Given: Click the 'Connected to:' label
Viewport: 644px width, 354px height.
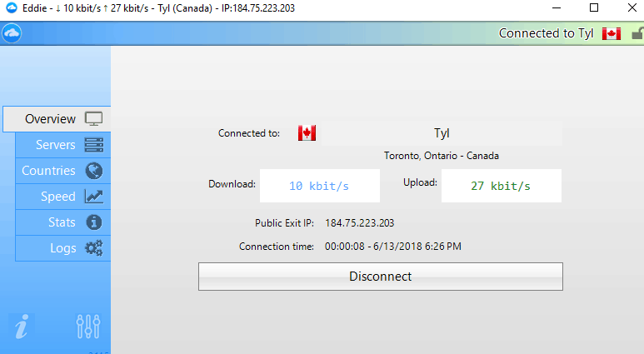Looking at the screenshot, I should point(249,133).
